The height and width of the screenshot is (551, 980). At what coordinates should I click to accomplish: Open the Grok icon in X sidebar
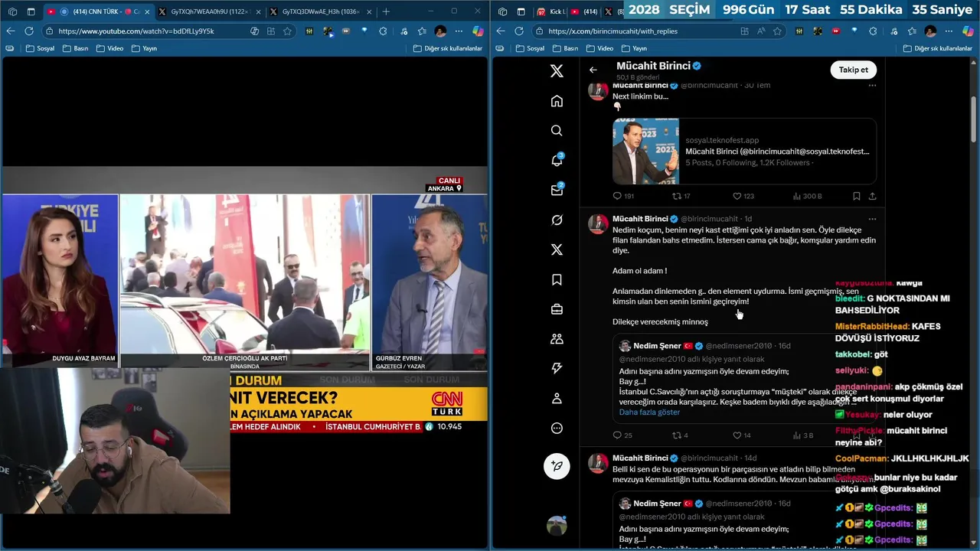click(557, 220)
